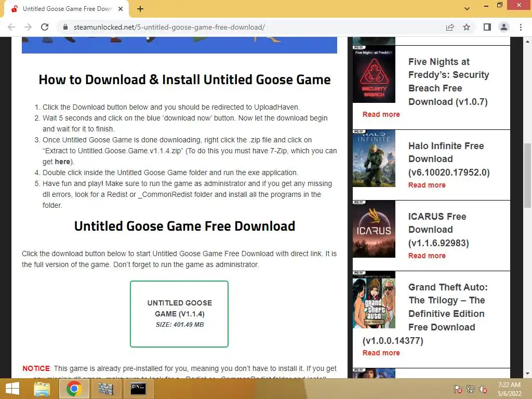Click 'SIZE: 401.49 MB' text

click(x=180, y=325)
